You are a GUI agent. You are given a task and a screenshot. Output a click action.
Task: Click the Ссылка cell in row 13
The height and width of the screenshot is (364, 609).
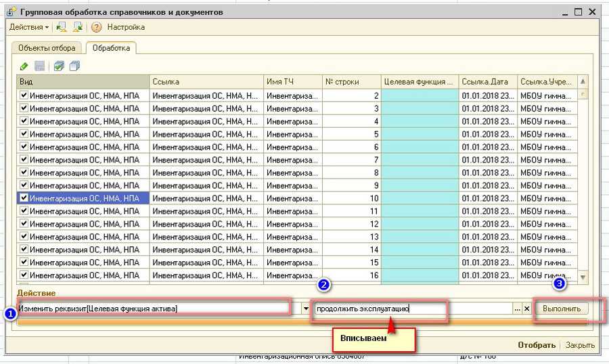pyautogui.click(x=206, y=237)
